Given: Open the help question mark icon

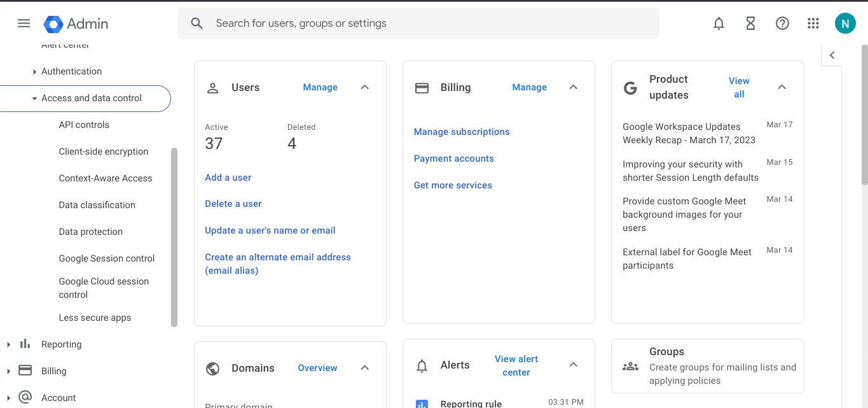Looking at the screenshot, I should pos(782,24).
